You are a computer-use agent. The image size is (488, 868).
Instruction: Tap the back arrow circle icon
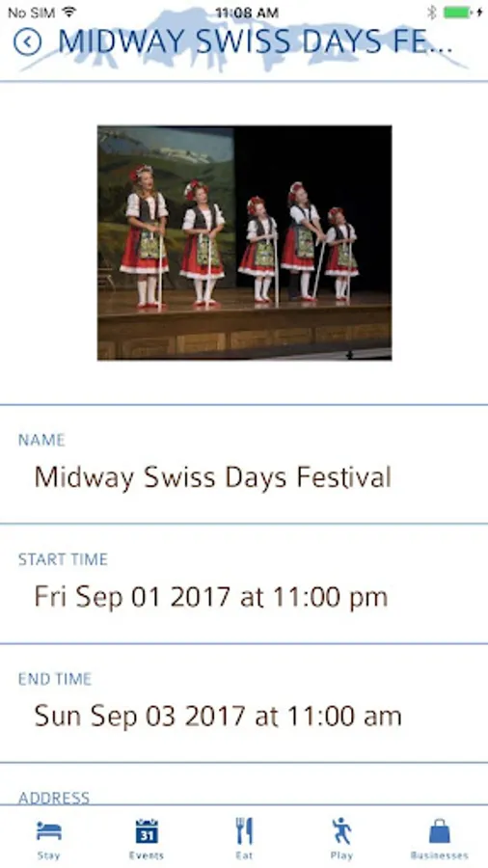28,42
